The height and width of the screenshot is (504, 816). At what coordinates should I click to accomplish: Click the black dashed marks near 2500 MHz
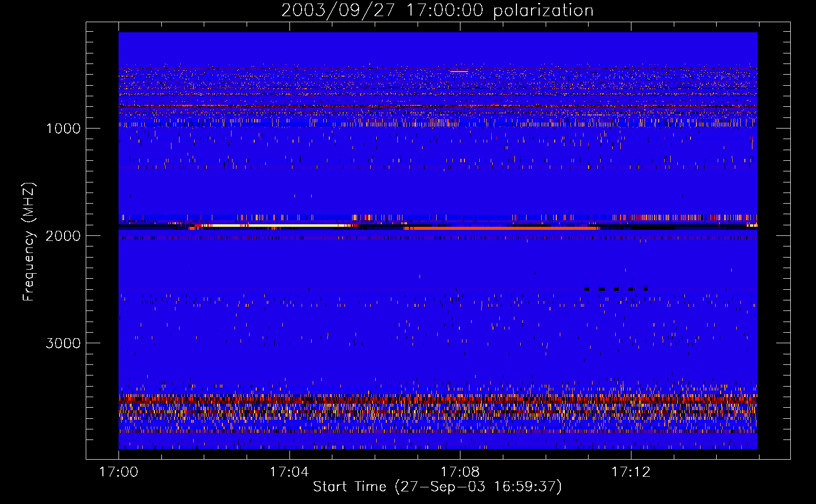point(616,289)
